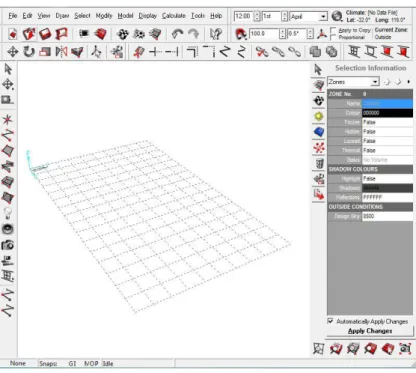This screenshot has width=416, height=373.
Task: Click the scissors cut-link icon
Action: [x=262, y=52]
